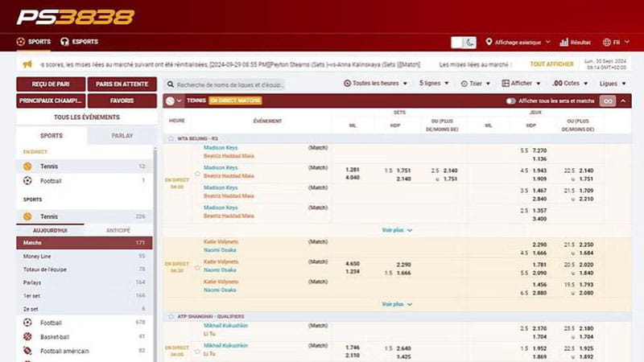Click the PS3838 logo
This screenshot has height=362, width=644.
pos(75,17)
